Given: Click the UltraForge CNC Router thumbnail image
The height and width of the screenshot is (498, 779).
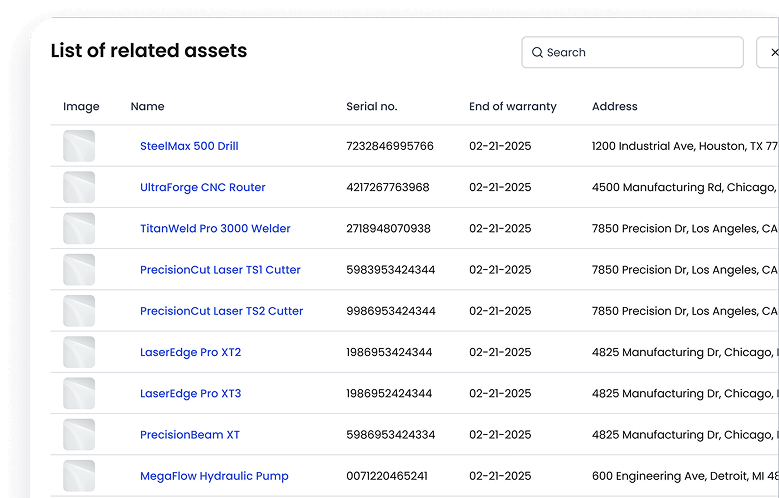Looking at the screenshot, I should coord(79,187).
